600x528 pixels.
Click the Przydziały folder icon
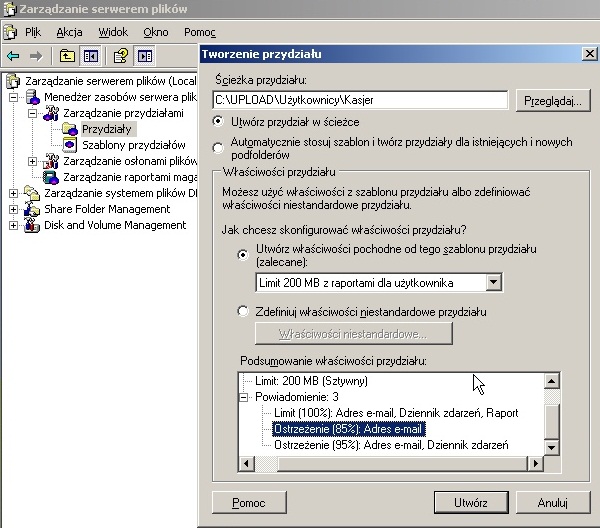(x=70, y=129)
